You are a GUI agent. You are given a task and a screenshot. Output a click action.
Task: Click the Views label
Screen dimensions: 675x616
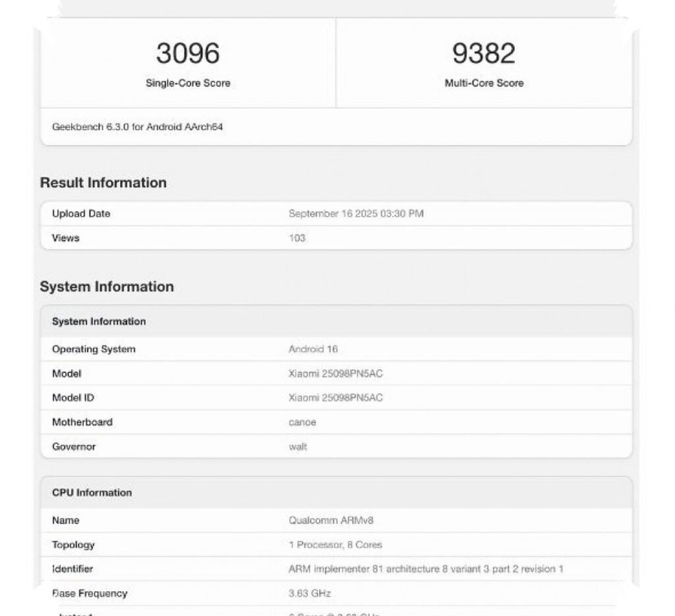click(65, 238)
